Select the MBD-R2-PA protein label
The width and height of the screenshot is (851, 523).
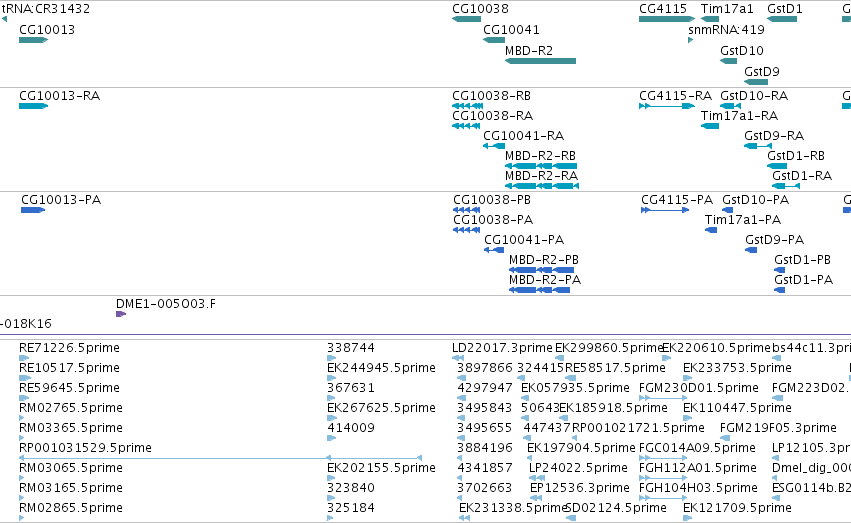[545, 280]
